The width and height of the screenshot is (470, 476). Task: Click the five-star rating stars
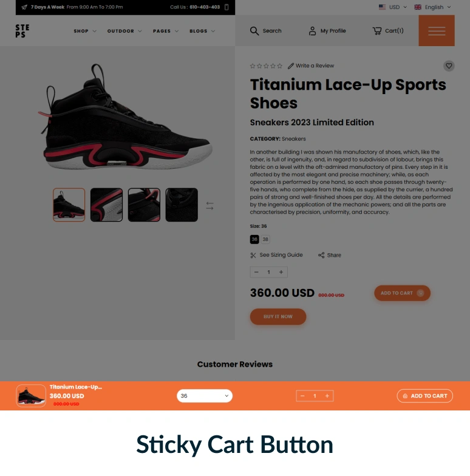click(x=266, y=66)
